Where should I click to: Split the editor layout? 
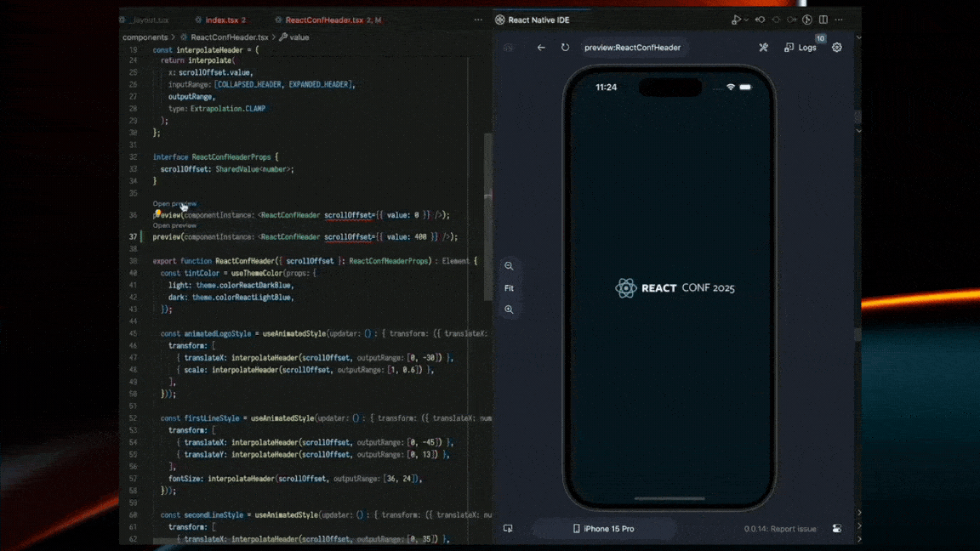[823, 20]
